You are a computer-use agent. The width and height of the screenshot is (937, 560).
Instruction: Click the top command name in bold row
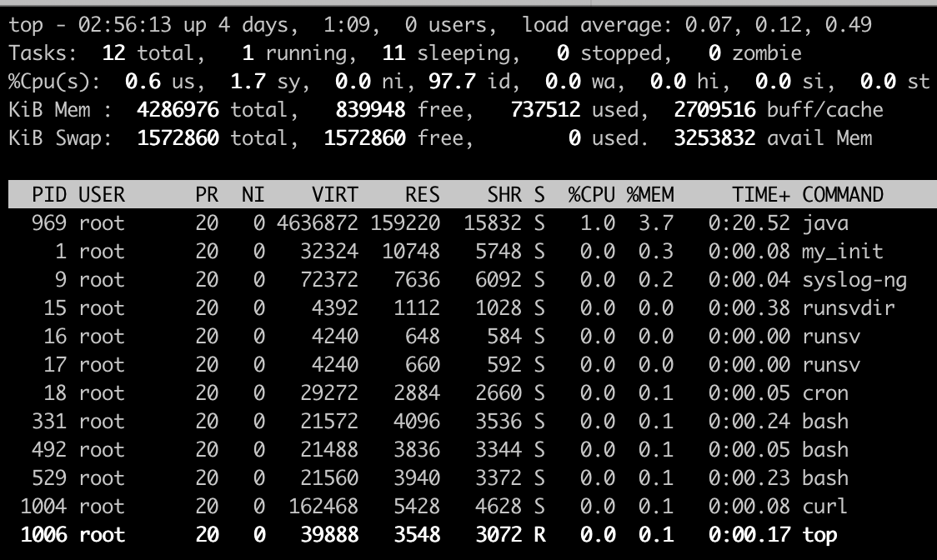click(x=819, y=535)
